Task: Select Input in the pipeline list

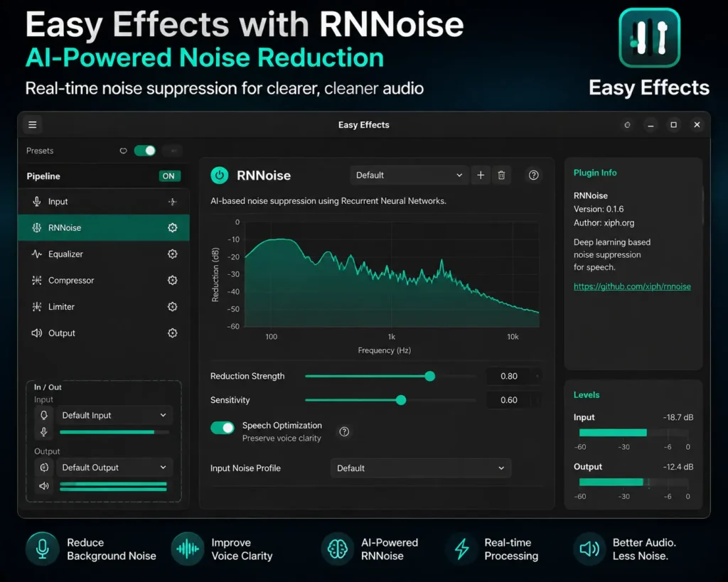Action: point(104,201)
